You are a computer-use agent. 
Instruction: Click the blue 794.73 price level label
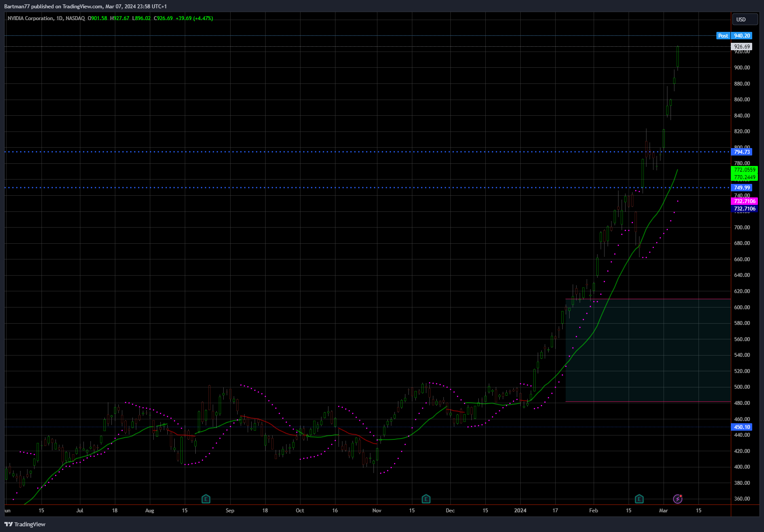pos(742,152)
